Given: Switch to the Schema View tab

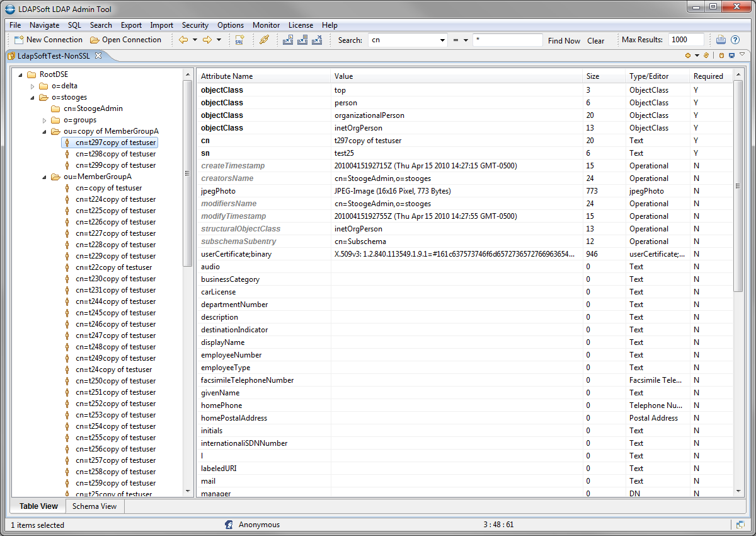Looking at the screenshot, I should click(94, 506).
